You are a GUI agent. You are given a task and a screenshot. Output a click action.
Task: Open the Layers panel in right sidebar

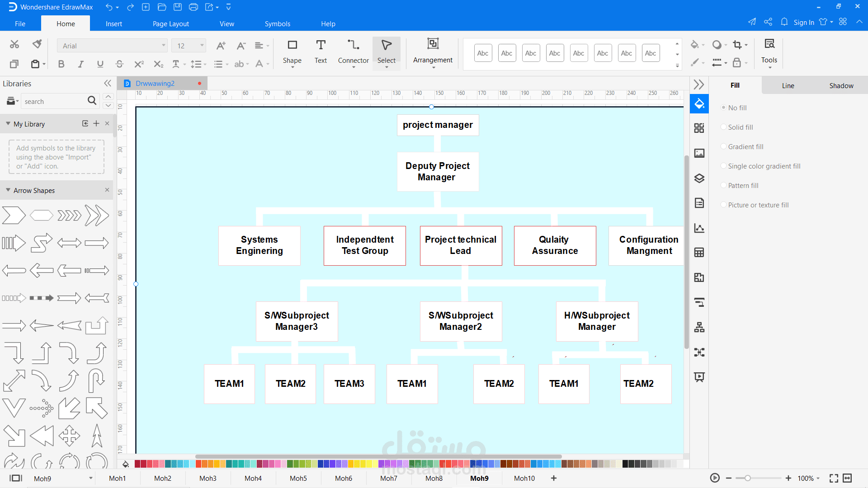699,178
